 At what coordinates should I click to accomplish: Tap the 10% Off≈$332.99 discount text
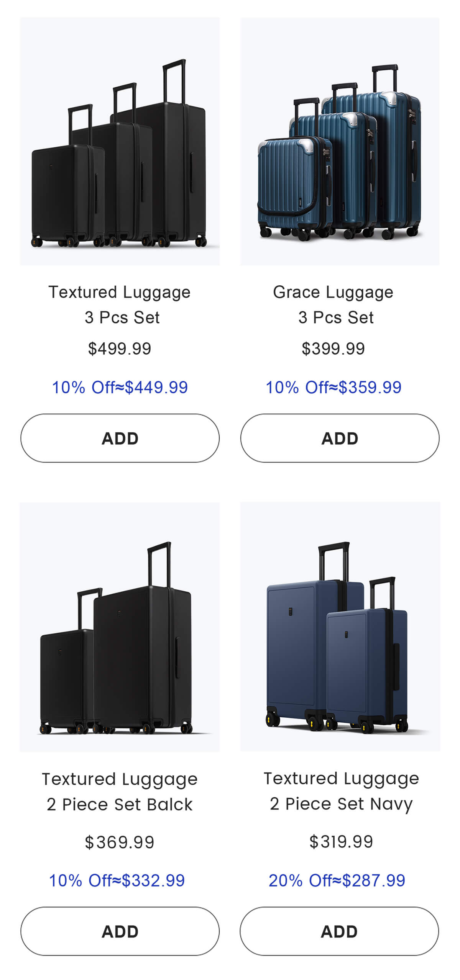point(117,880)
